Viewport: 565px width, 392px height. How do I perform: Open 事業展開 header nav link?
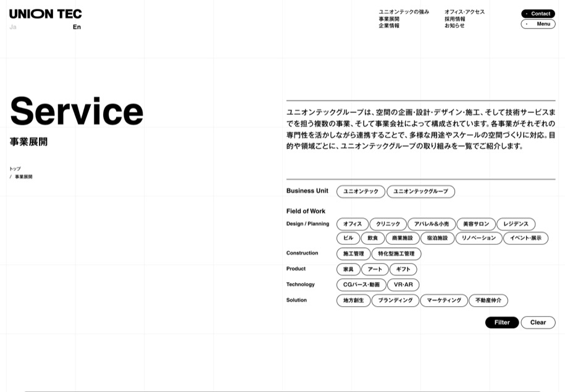coord(389,19)
